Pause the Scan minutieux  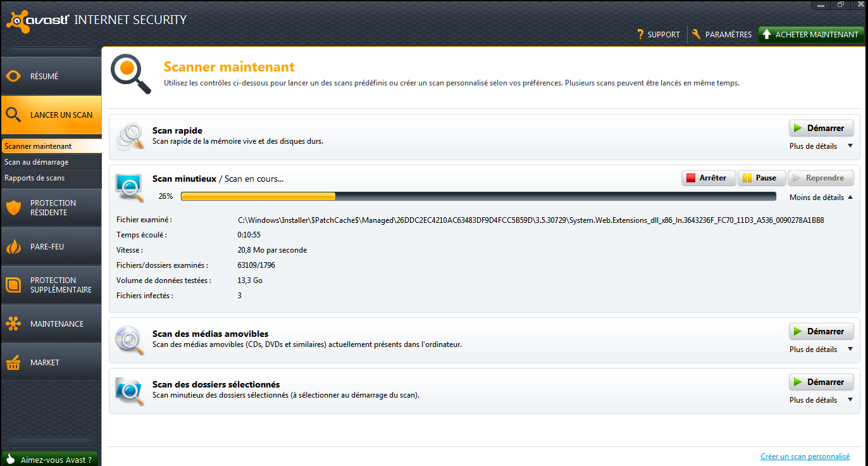point(762,178)
